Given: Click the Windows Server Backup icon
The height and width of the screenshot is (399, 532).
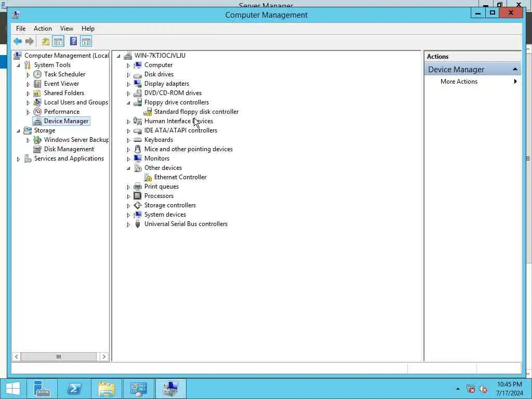Looking at the screenshot, I should (37, 140).
